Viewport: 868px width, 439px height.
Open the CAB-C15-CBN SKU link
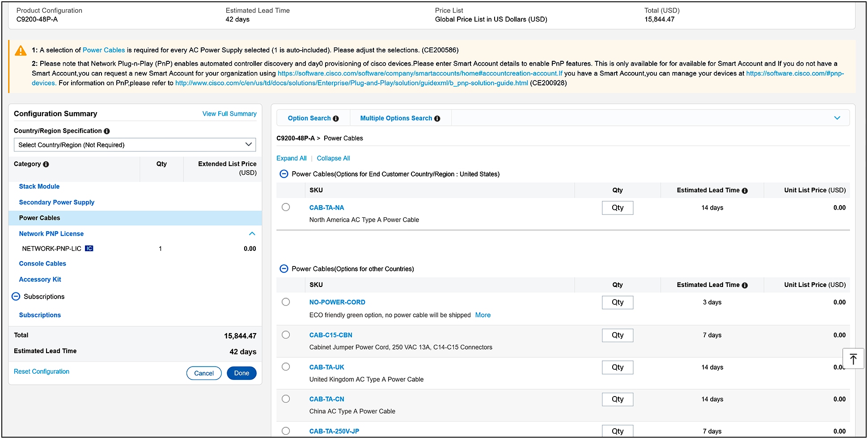[331, 335]
